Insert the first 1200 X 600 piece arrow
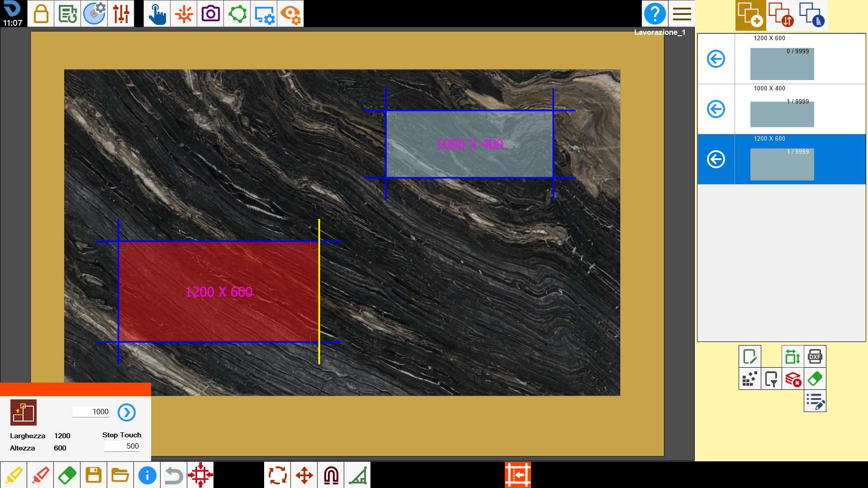This screenshot has height=488, width=868. [716, 59]
